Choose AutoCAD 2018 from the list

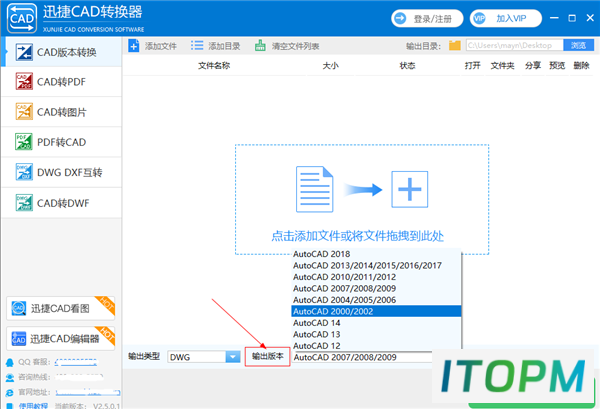click(x=376, y=254)
